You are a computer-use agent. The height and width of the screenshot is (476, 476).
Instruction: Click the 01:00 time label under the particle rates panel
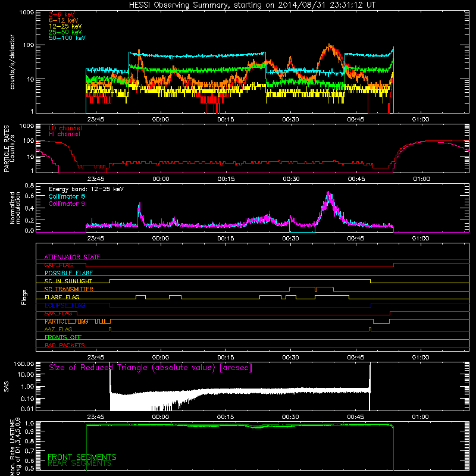pyautogui.click(x=422, y=179)
